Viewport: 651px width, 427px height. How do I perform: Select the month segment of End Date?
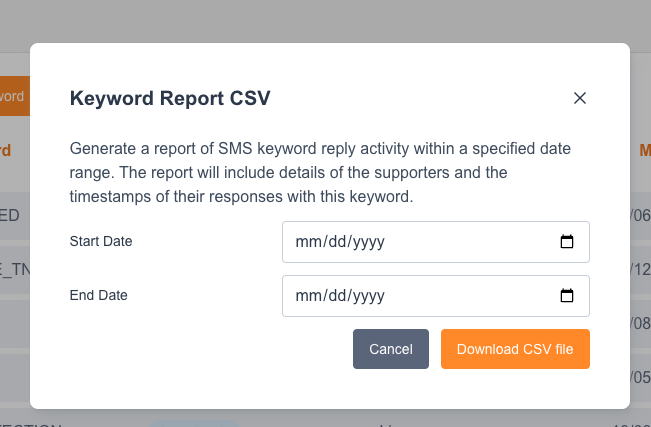tap(307, 296)
